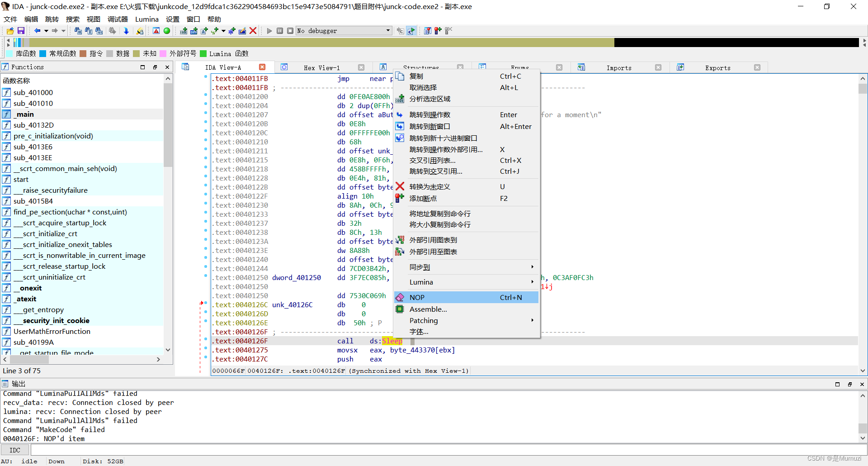Close the IDA View-A tab
Image resolution: width=868 pixels, height=466 pixels.
point(262,67)
